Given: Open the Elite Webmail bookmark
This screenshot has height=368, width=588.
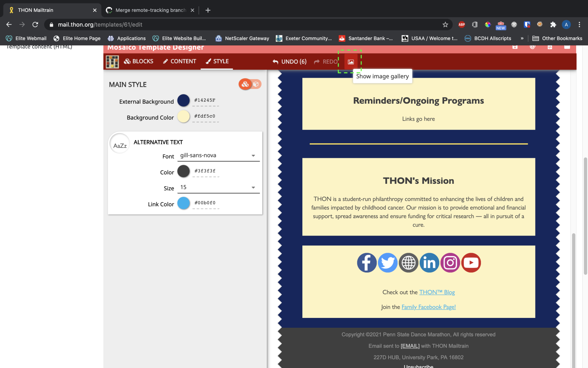Looking at the screenshot, I should (26, 39).
